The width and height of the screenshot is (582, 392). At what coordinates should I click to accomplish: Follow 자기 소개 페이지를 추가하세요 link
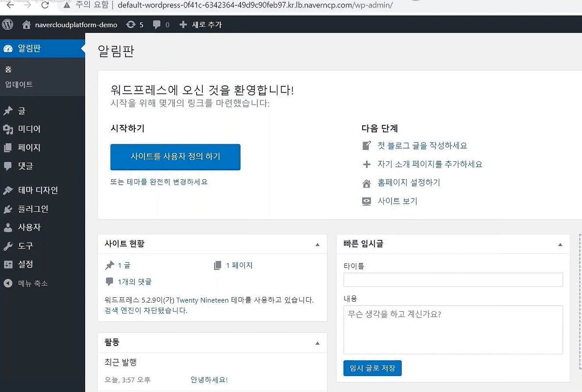point(430,164)
